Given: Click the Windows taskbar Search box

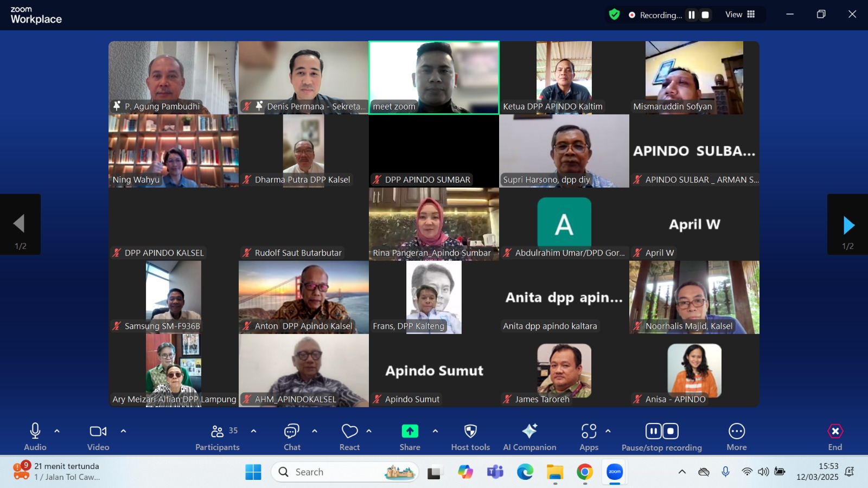Looking at the screenshot, I should tap(345, 472).
